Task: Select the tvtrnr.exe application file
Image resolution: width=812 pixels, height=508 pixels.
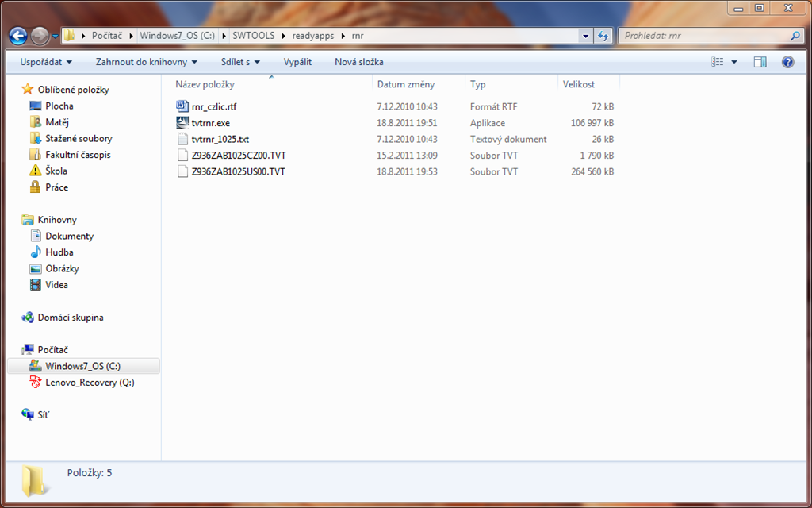Action: pyautogui.click(x=210, y=123)
